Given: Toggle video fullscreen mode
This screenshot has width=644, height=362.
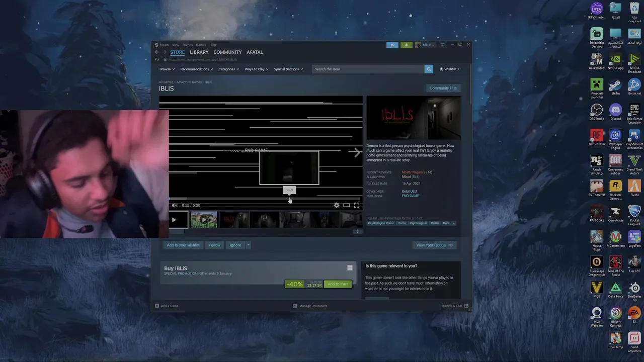Looking at the screenshot, I should pos(357,205).
